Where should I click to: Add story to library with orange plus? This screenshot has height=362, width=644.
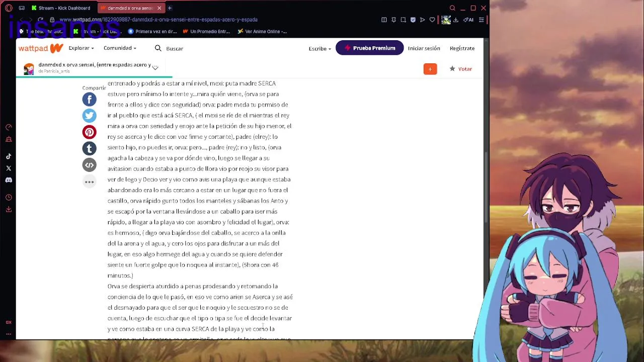point(430,69)
